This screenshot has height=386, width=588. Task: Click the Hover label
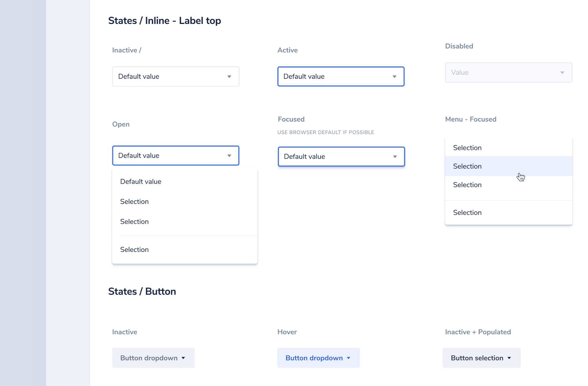(x=287, y=332)
